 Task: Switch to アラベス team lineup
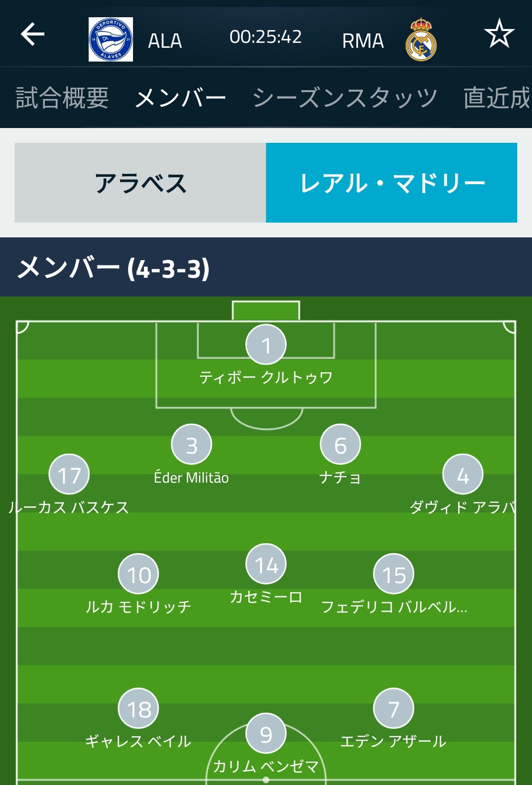click(140, 183)
